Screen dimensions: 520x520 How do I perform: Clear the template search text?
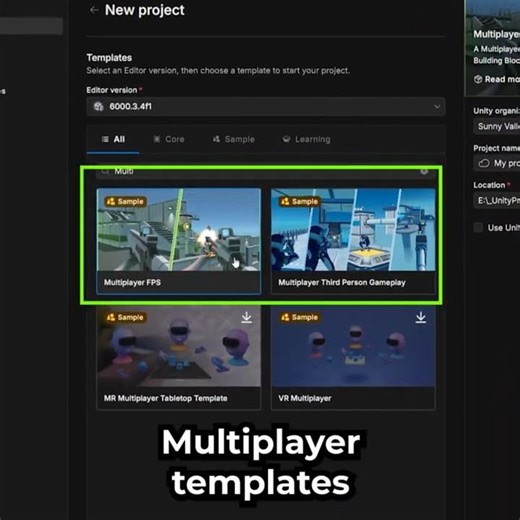(x=424, y=171)
